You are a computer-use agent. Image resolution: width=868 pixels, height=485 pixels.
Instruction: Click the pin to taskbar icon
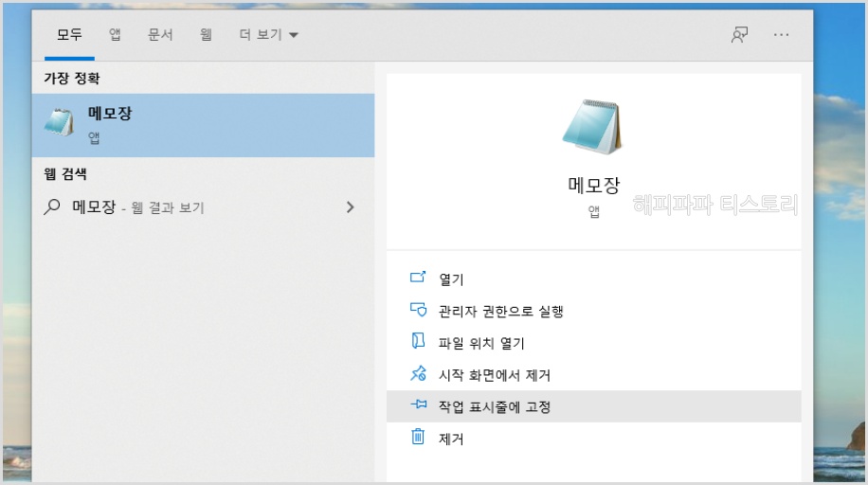419,404
